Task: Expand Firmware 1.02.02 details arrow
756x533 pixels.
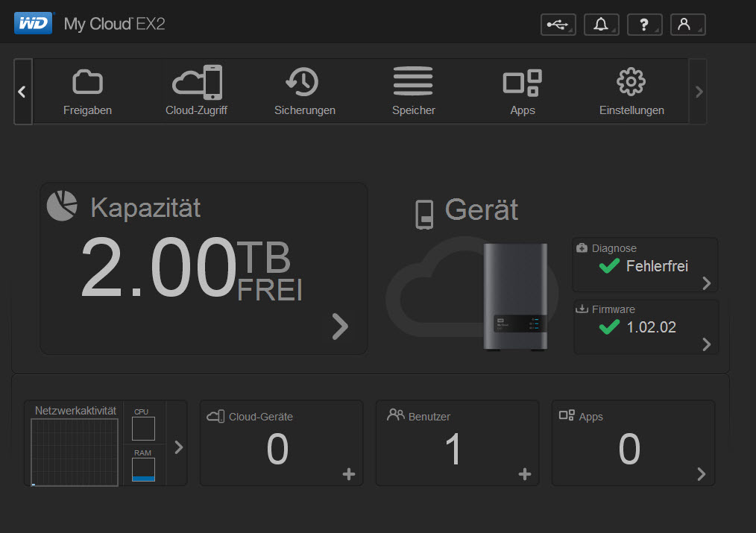Action: click(x=706, y=344)
